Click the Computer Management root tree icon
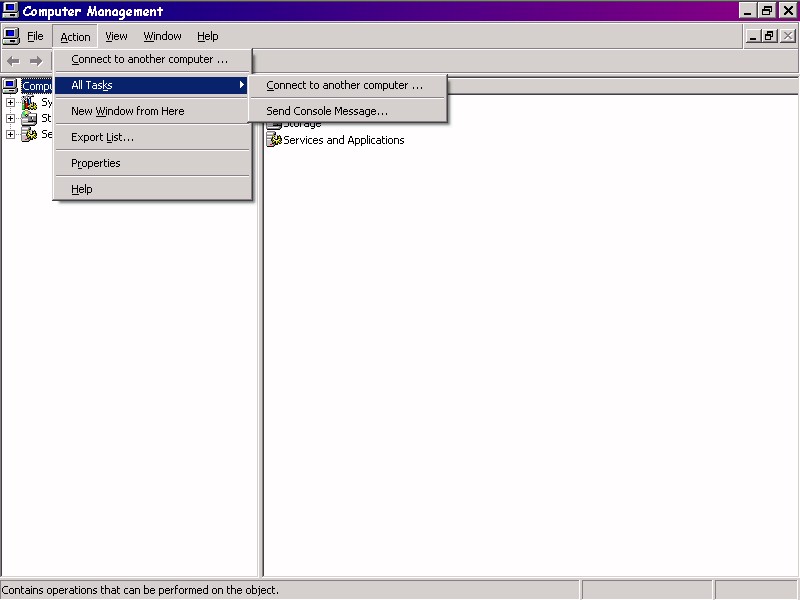This screenshot has width=800, height=600. click(10, 86)
